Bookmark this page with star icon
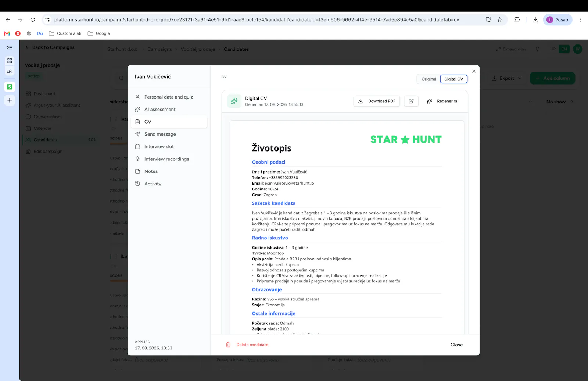Screen dimensions: 588x381 point(499,20)
